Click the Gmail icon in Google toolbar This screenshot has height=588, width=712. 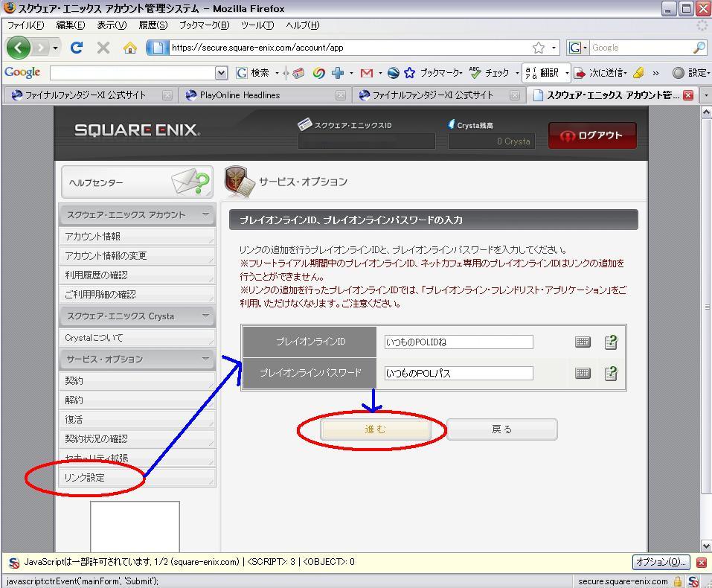pos(367,73)
